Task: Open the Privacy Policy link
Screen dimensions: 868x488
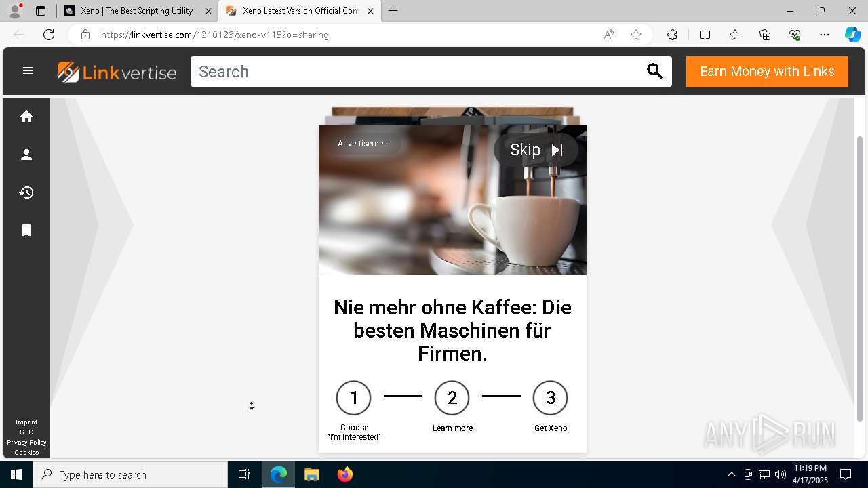Action: tap(26, 443)
